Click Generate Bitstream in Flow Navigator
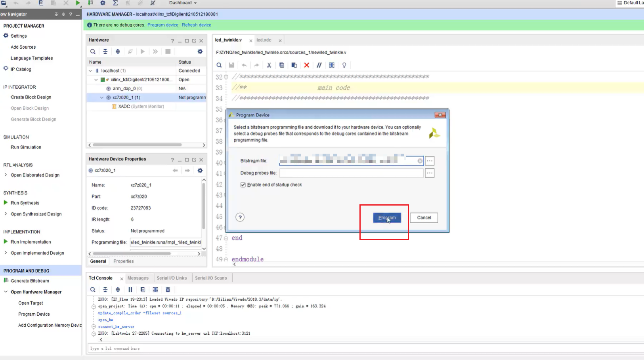644x360 pixels. coord(30,281)
